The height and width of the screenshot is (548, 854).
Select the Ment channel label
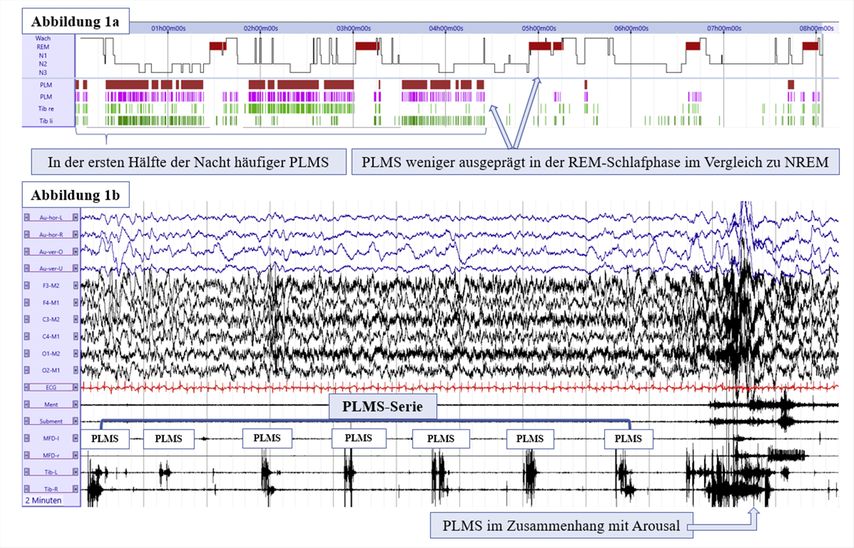coord(49,403)
